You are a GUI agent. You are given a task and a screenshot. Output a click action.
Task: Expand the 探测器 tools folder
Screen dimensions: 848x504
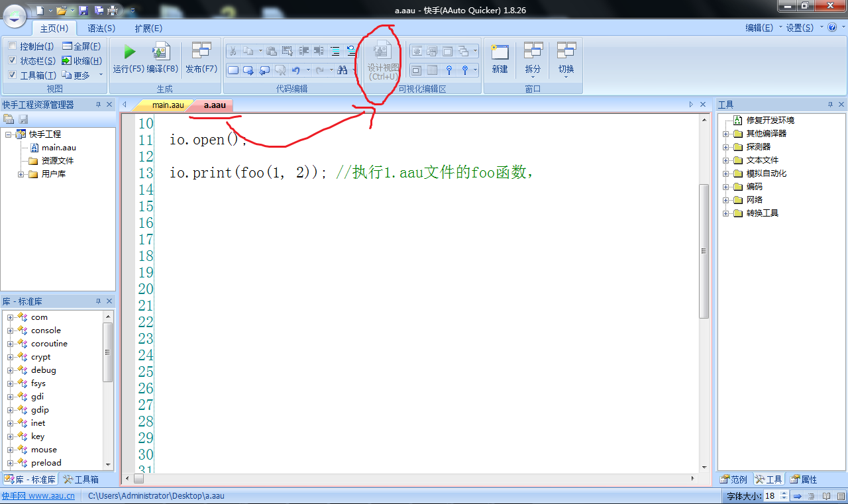point(725,147)
